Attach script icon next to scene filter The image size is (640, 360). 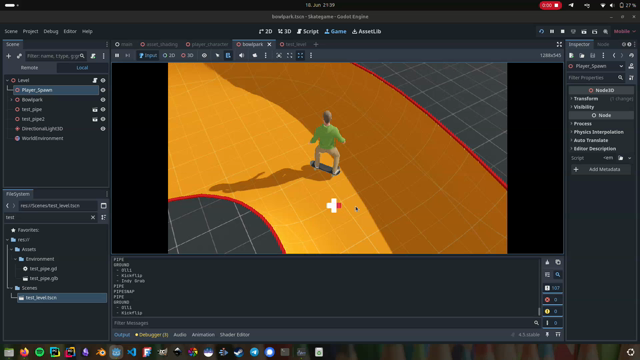point(93,56)
